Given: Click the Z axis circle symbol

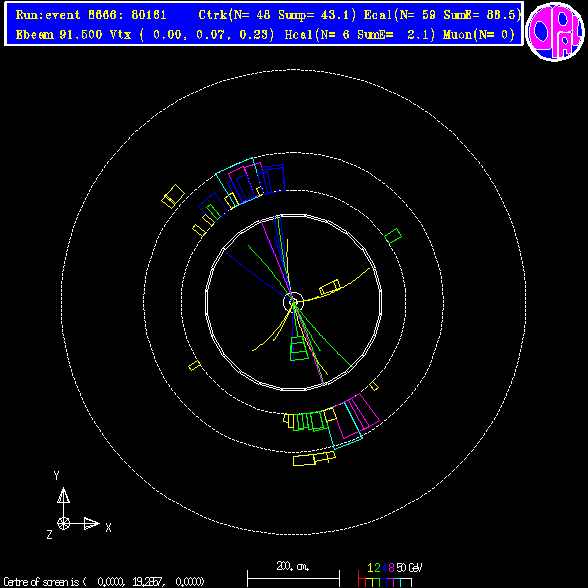Looking at the screenshot, I should 63,523.
